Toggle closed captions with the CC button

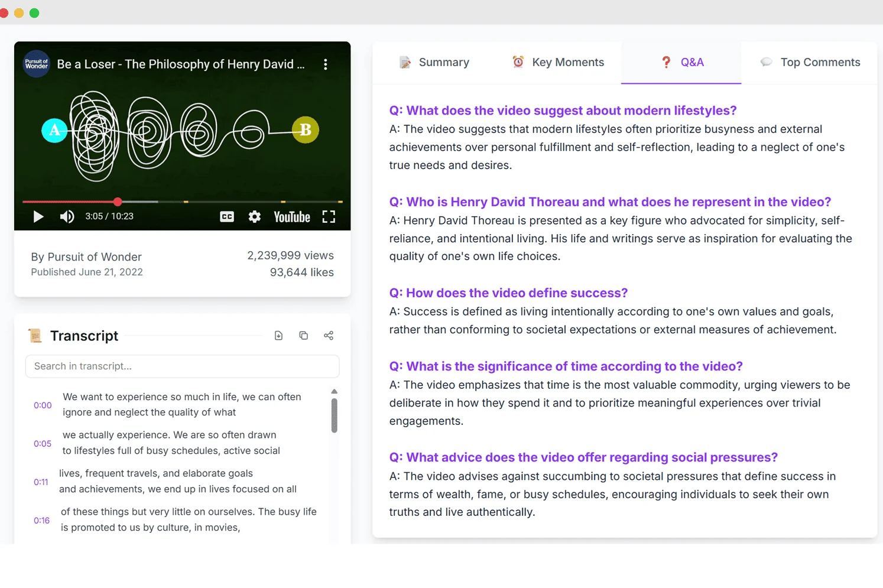(x=227, y=217)
